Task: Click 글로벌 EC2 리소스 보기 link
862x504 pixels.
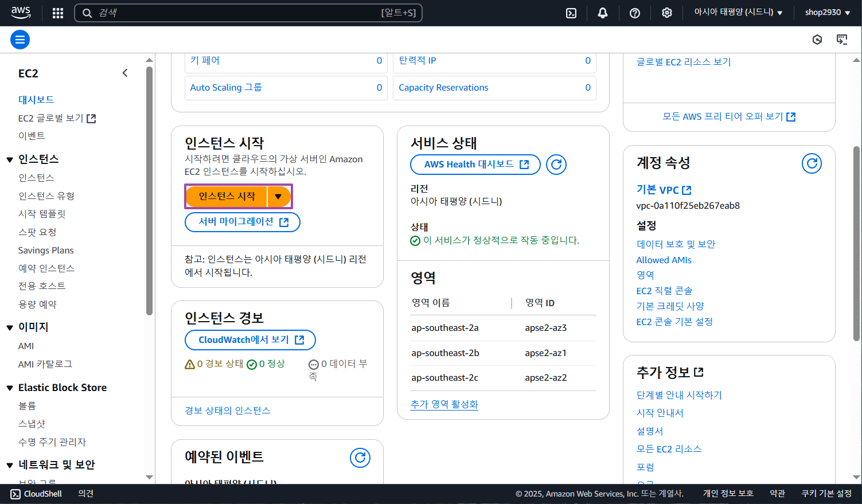Action: point(684,62)
